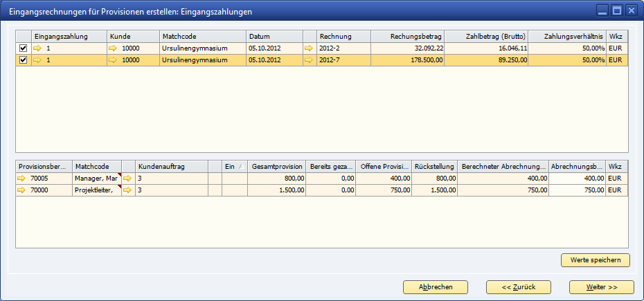The image size is (644, 301).
Task: Click Kunde 10000 link arrow in 2012-7 row
Action: (x=114, y=60)
